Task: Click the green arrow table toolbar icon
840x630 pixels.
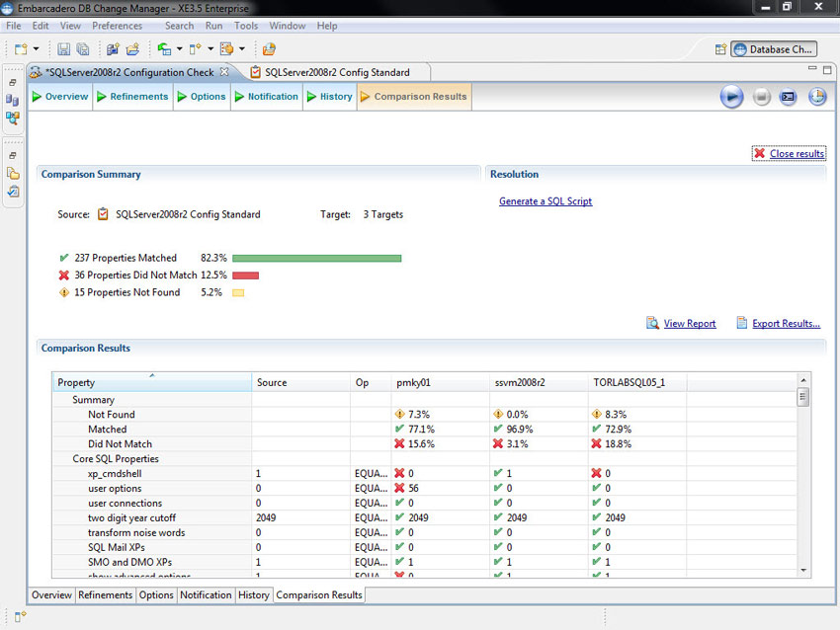Action: (x=164, y=49)
